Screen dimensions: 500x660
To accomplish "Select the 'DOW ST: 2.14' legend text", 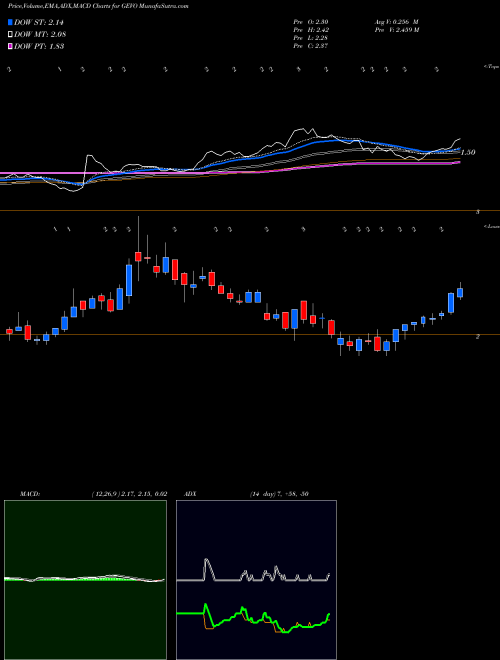I will click(39, 23).
